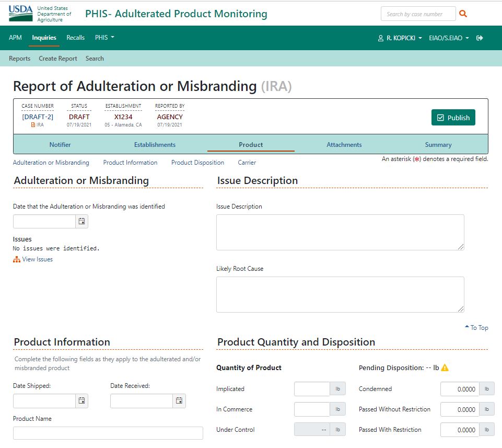Click the Search by case number field

pos(418,14)
